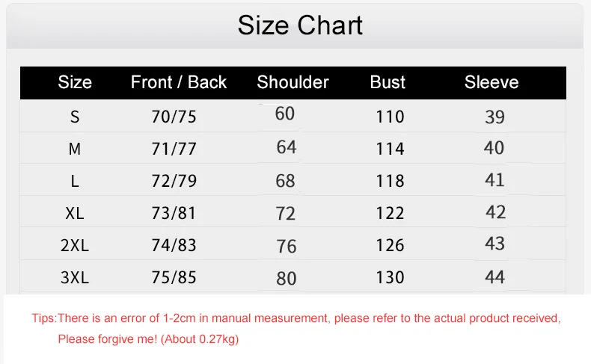The width and height of the screenshot is (591, 364).
Task: Click the Shoulder column header
Action: click(x=293, y=82)
